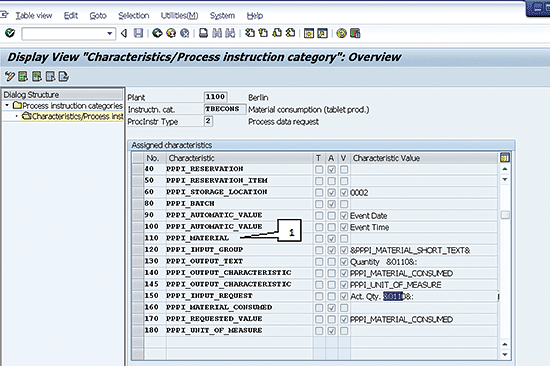Click the Deselect All icon
550x366 pixels.
click(50, 76)
